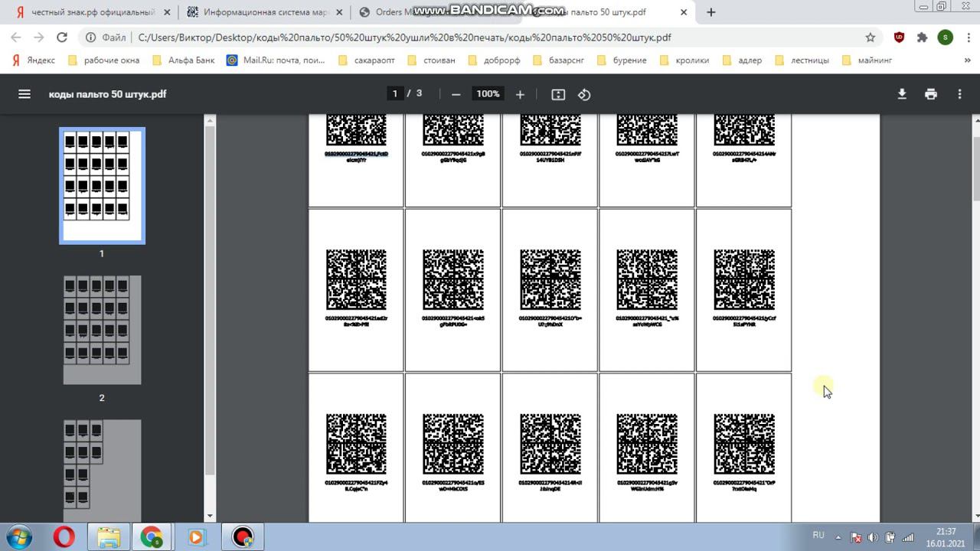Zoom out the PDF with the minus icon
This screenshot has width=980, height=551.
click(456, 94)
